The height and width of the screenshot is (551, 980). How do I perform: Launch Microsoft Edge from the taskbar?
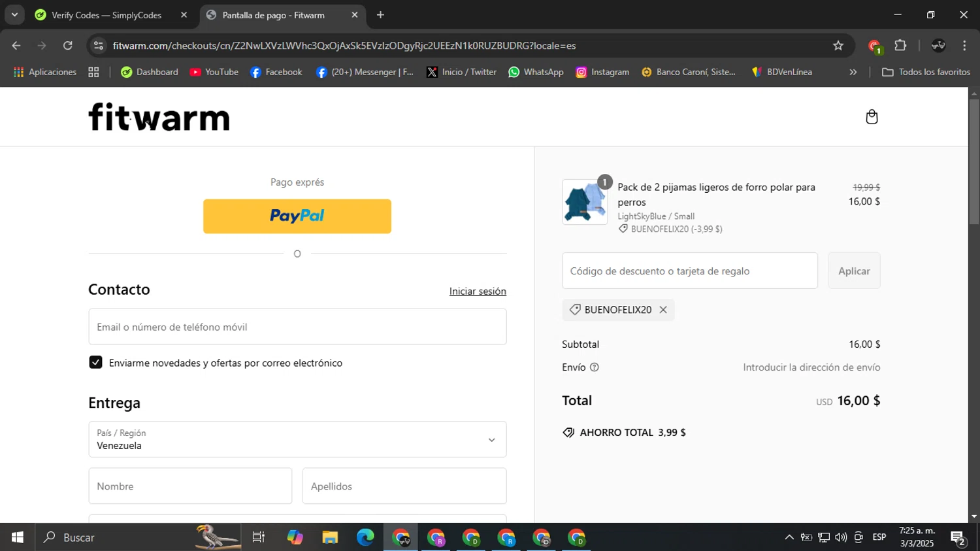click(365, 537)
